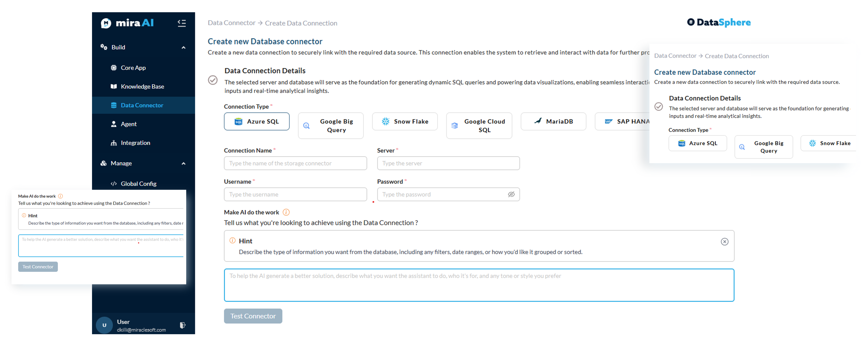The height and width of the screenshot is (345, 868).
Task: Select Snow Flake connection type
Action: pyautogui.click(x=405, y=121)
